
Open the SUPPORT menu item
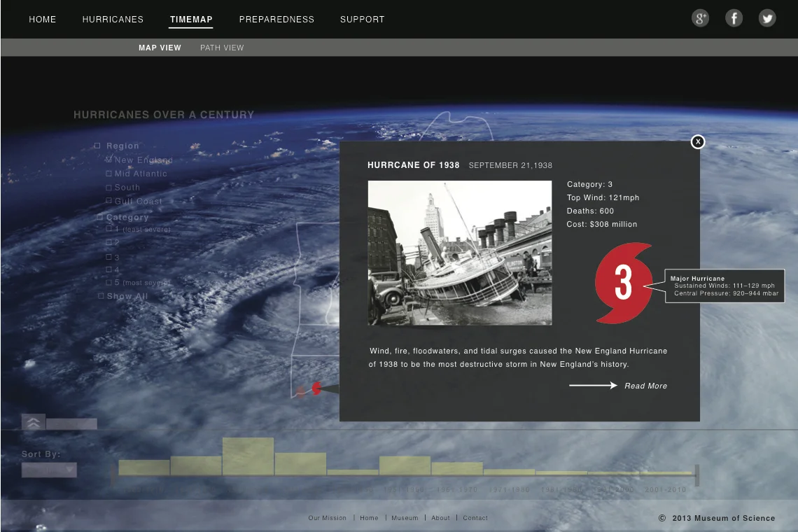(x=363, y=20)
